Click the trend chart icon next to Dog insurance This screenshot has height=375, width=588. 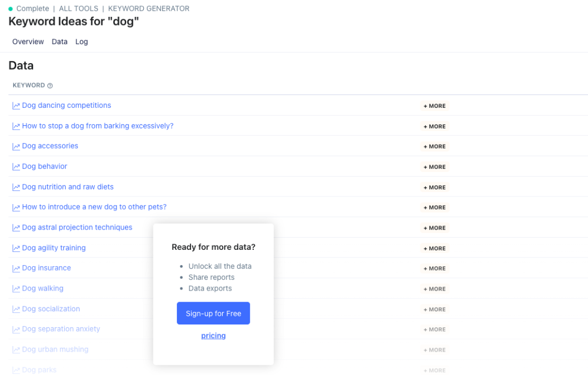pos(16,268)
